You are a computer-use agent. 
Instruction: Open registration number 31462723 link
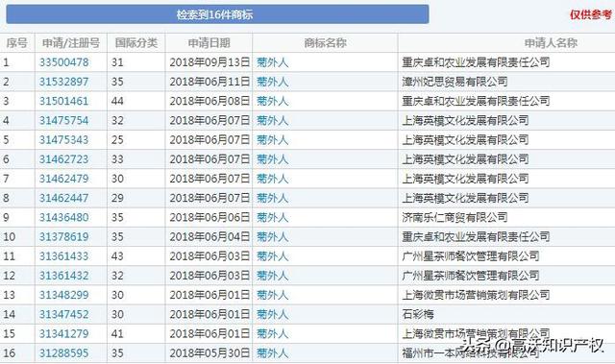(x=64, y=159)
